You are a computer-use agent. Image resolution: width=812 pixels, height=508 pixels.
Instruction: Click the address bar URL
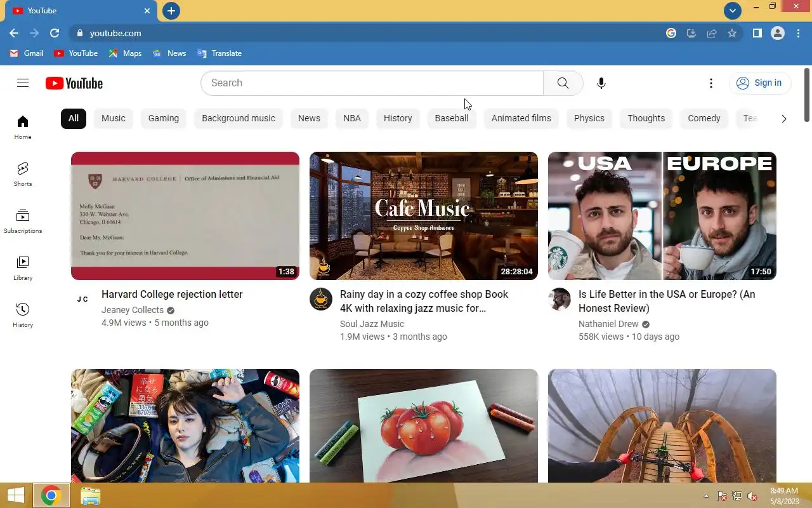click(115, 33)
